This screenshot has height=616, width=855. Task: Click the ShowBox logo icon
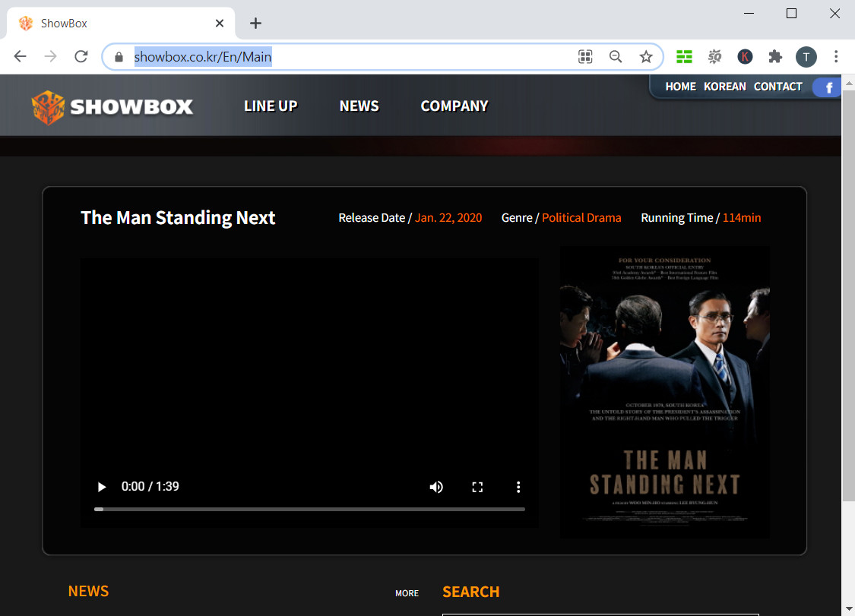(49, 105)
